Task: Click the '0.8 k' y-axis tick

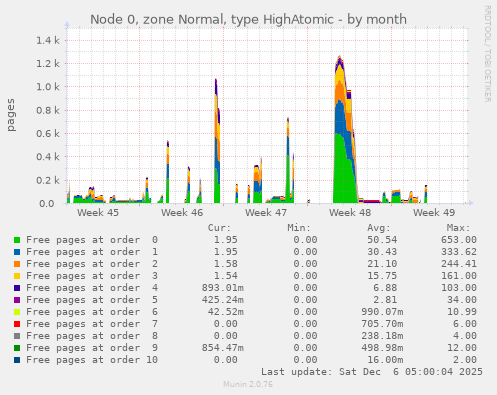Action: point(48,110)
